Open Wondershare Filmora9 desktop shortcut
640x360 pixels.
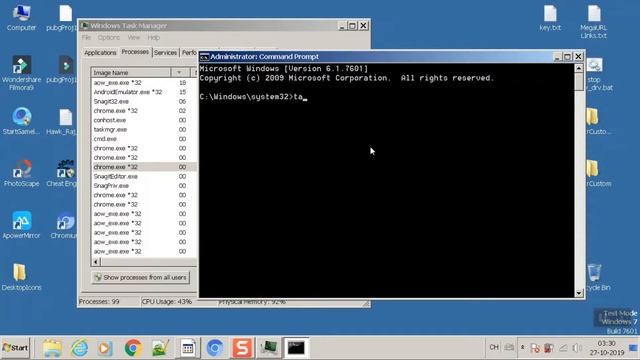point(21,73)
